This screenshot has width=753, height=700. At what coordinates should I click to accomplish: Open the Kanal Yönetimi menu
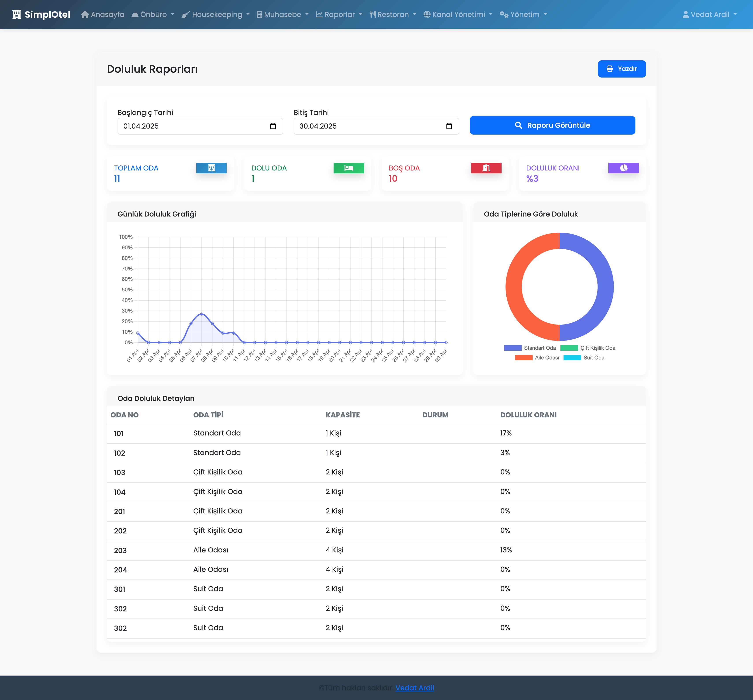[x=458, y=14]
